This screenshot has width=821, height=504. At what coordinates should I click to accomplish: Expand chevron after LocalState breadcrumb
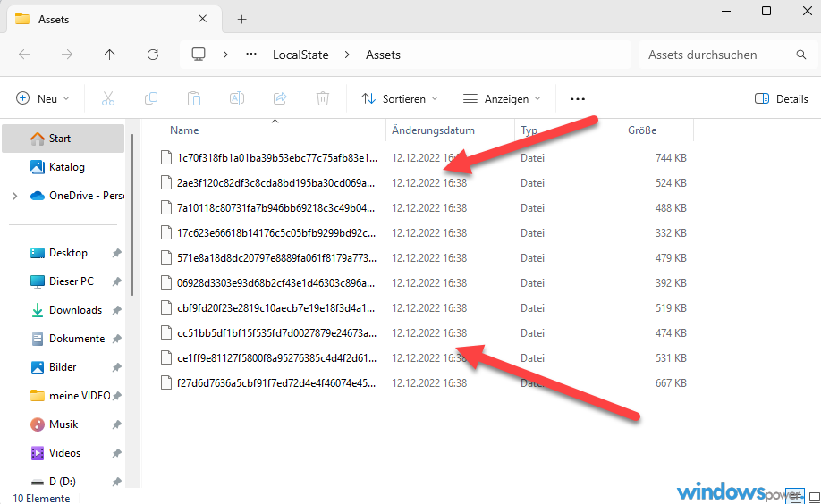347,55
